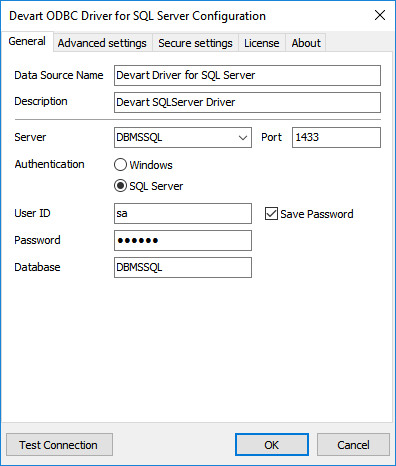Click the Password field
The width and height of the screenshot is (396, 466).
[183, 240]
